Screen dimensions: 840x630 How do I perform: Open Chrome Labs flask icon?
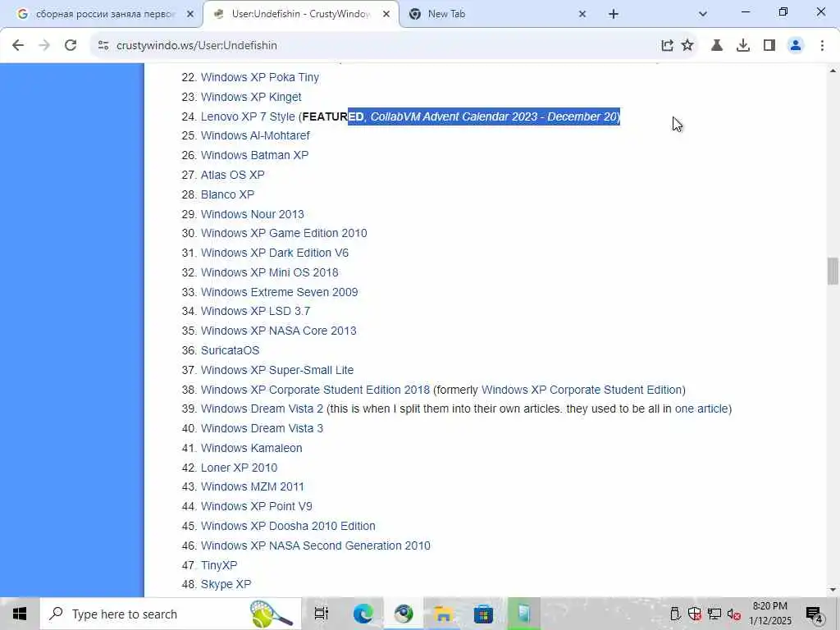click(x=717, y=46)
